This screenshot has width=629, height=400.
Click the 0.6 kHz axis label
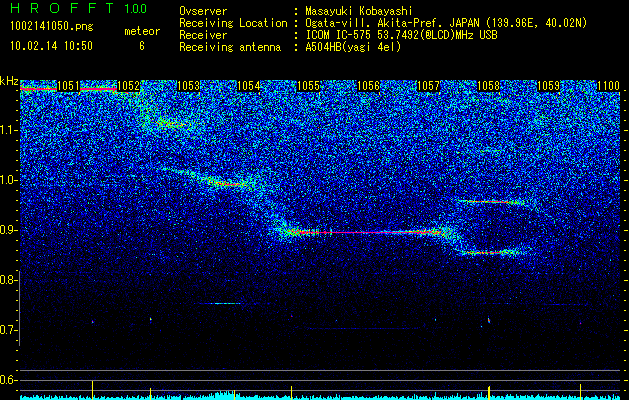click(x=9, y=380)
